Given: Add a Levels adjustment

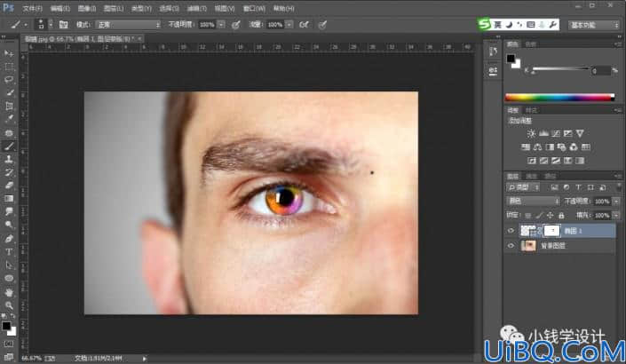Looking at the screenshot, I should [x=543, y=133].
